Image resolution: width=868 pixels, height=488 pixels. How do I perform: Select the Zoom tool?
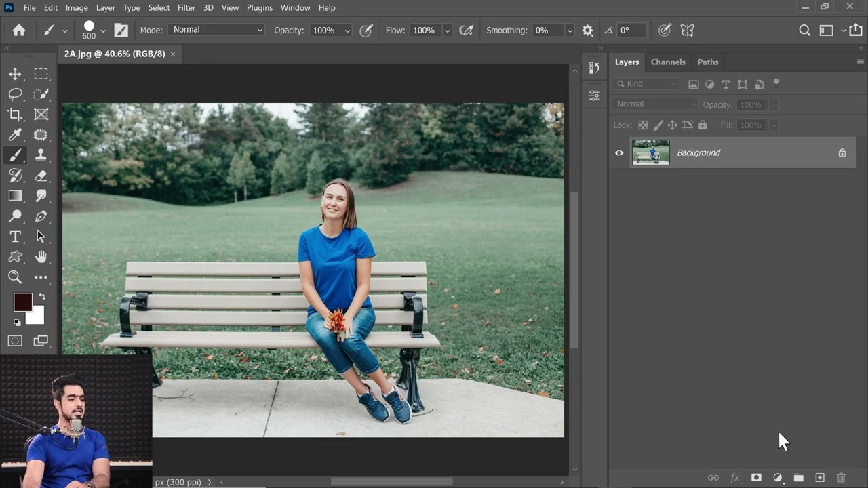[15, 277]
